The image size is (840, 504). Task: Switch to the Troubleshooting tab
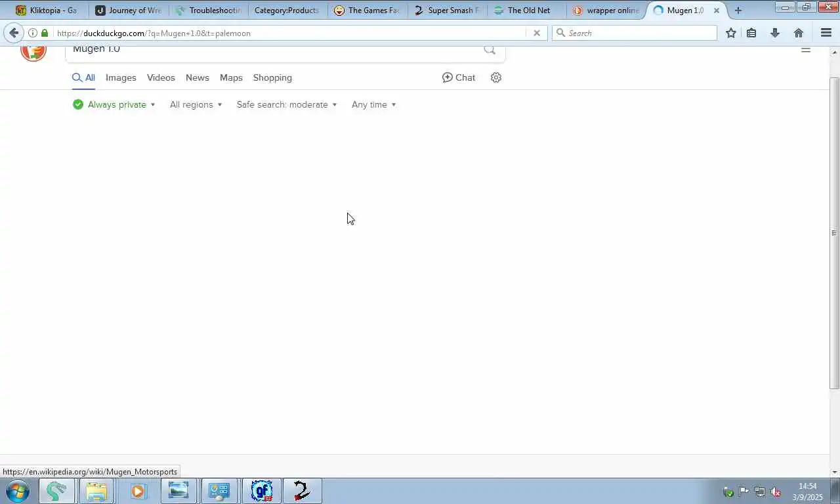coord(208,10)
